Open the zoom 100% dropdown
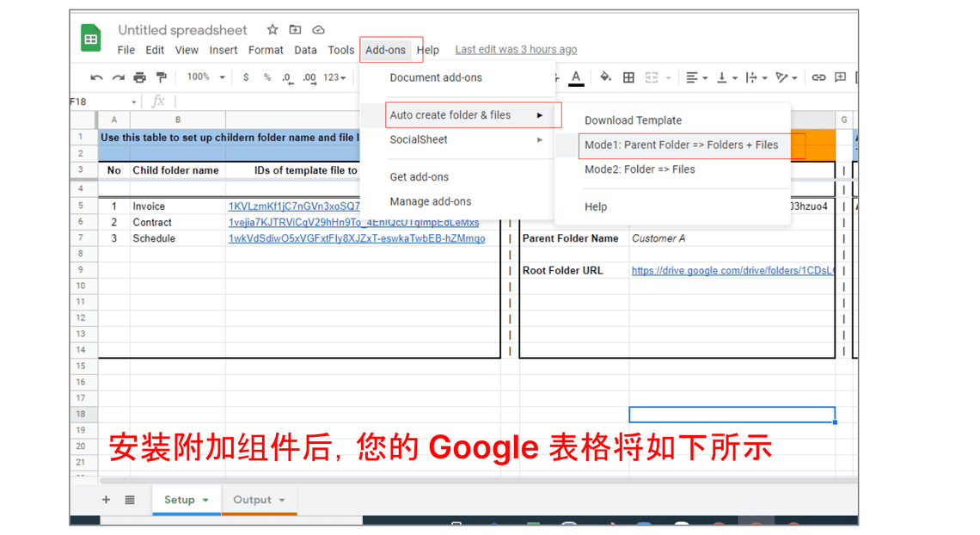 click(205, 77)
